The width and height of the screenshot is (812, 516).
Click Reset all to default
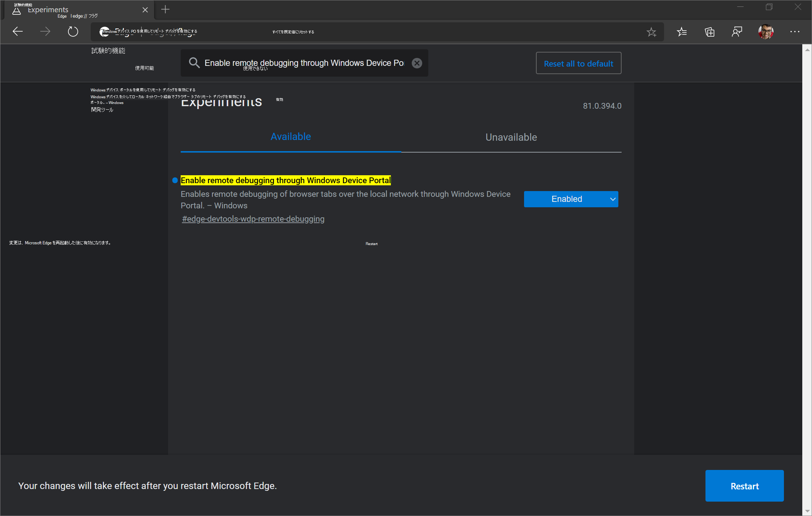pos(578,63)
